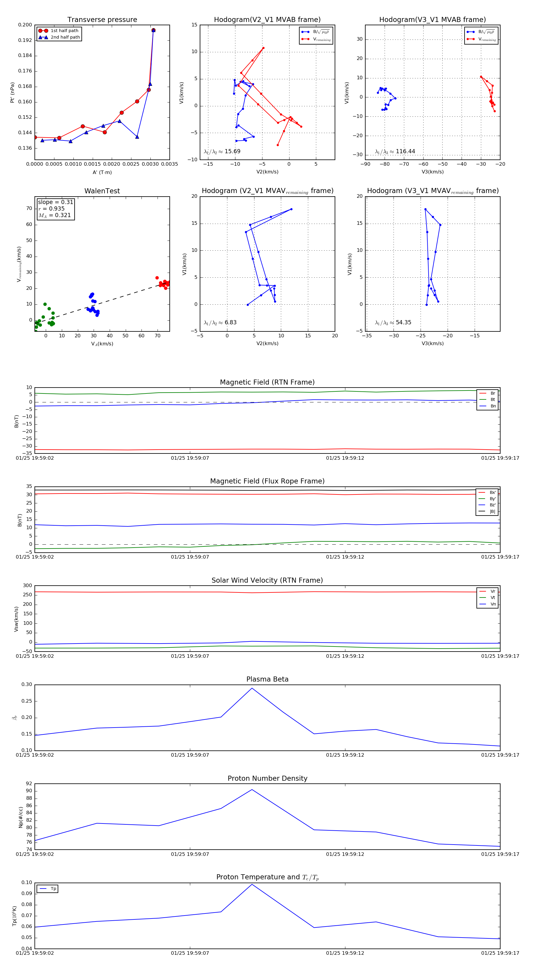Click 'Magnetic Field (Flux Rope Frame)' title
The image size is (535, 980).
267,481
